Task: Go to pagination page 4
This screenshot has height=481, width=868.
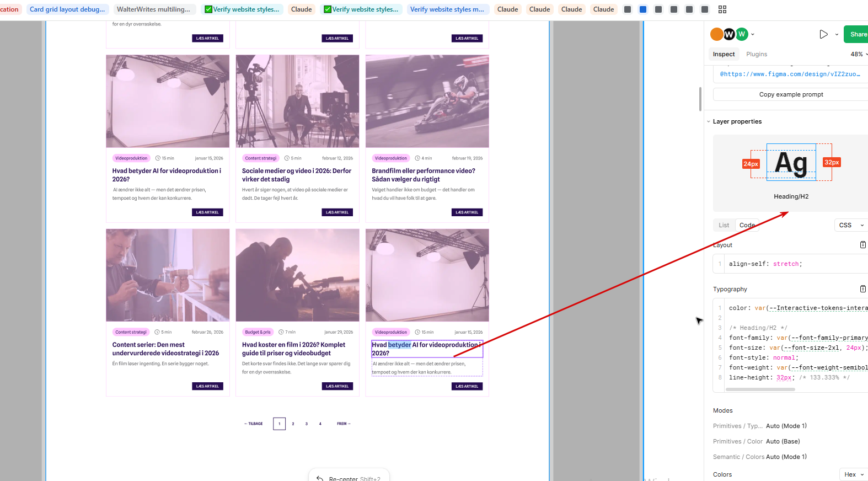Action: 320,424
